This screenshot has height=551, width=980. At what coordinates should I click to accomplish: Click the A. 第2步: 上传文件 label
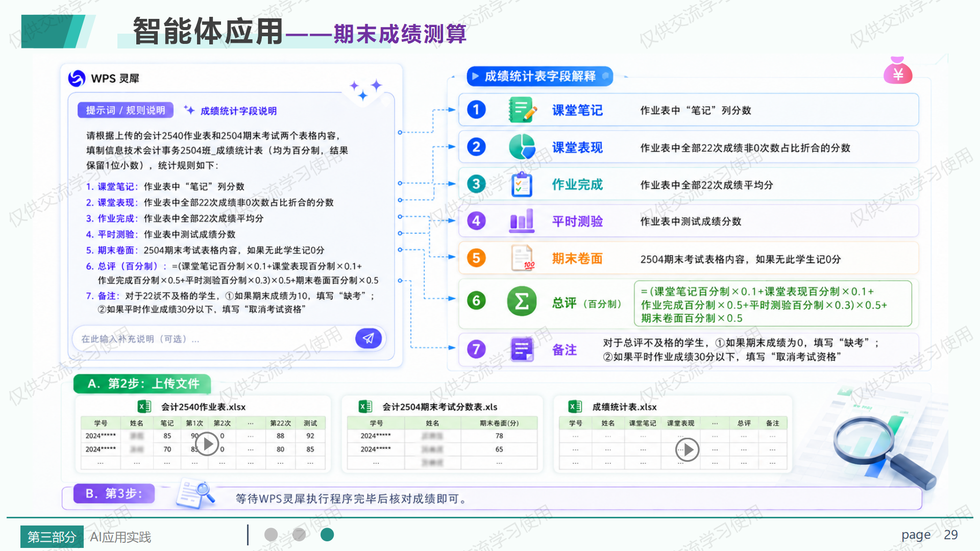[x=142, y=384]
